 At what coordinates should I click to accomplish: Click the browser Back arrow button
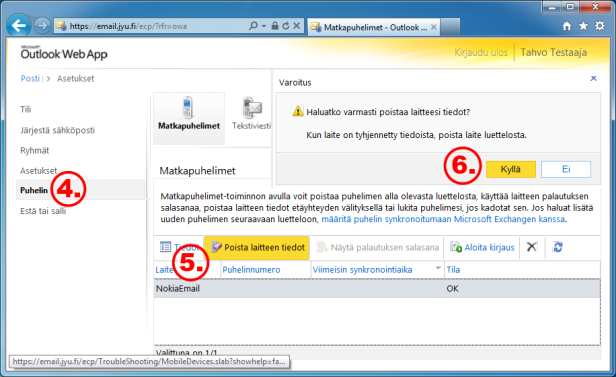[18, 26]
